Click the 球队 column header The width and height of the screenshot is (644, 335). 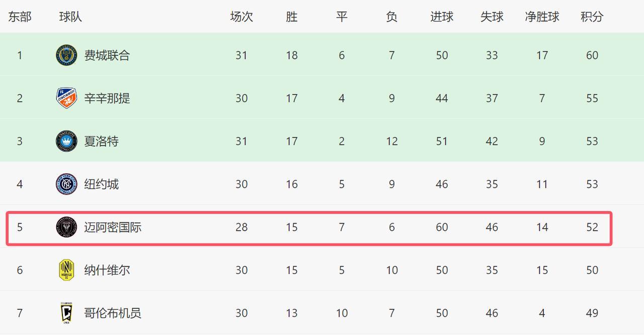pos(70,17)
